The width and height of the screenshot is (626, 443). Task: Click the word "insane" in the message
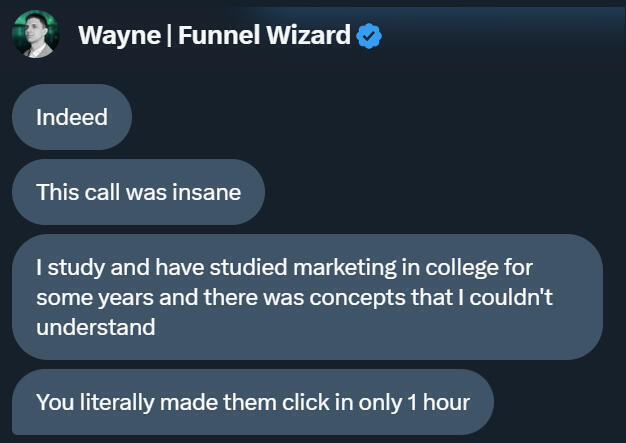tap(208, 192)
